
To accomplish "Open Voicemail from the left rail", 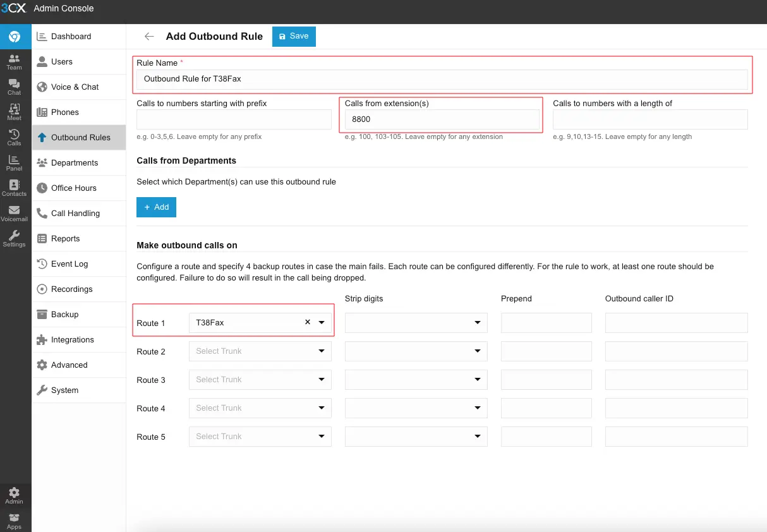I will (14, 214).
